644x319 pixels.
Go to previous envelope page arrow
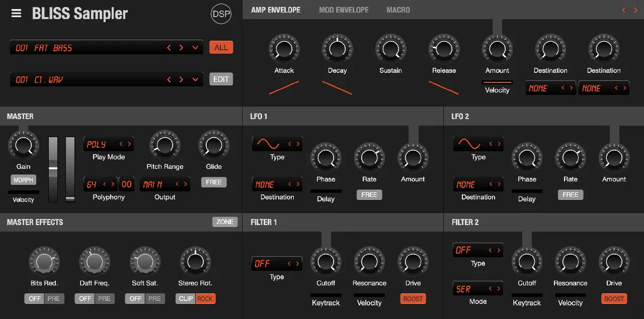click(x=624, y=10)
